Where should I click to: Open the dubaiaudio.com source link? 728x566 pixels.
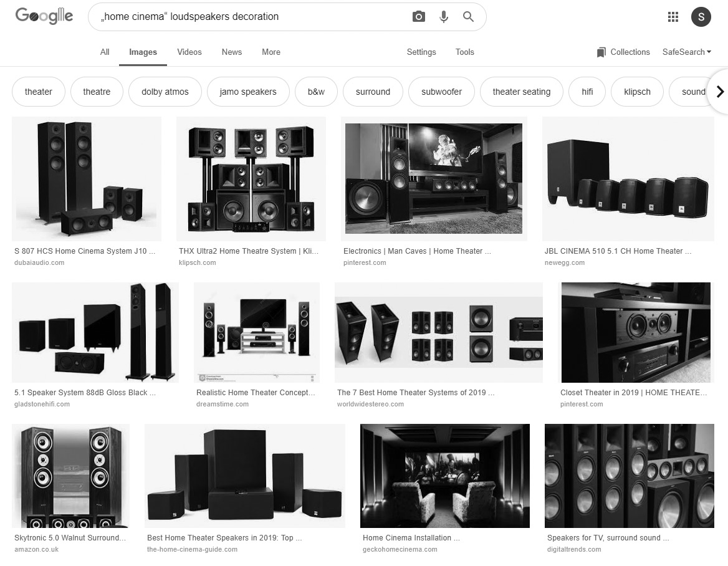pos(39,263)
